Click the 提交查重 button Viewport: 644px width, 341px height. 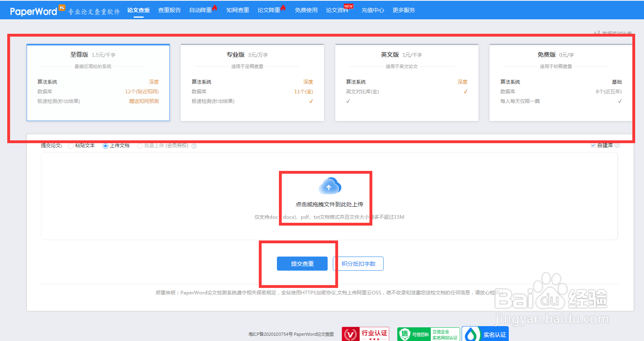302,264
